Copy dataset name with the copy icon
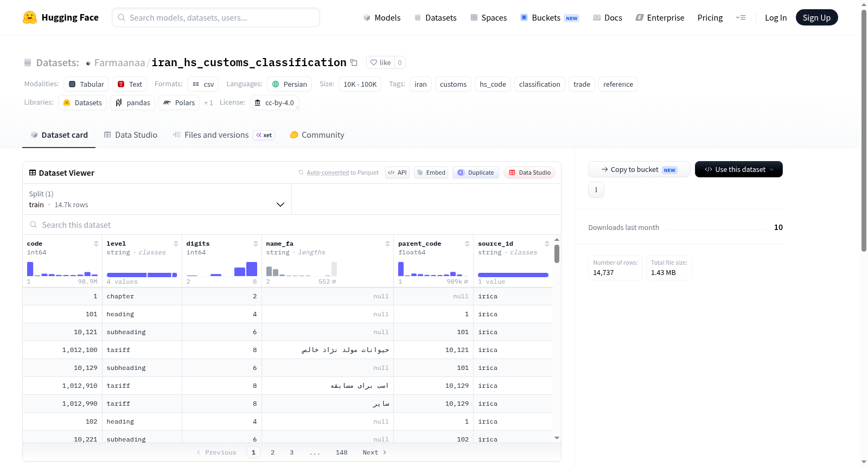Image resolution: width=868 pixels, height=467 pixels. point(354,62)
